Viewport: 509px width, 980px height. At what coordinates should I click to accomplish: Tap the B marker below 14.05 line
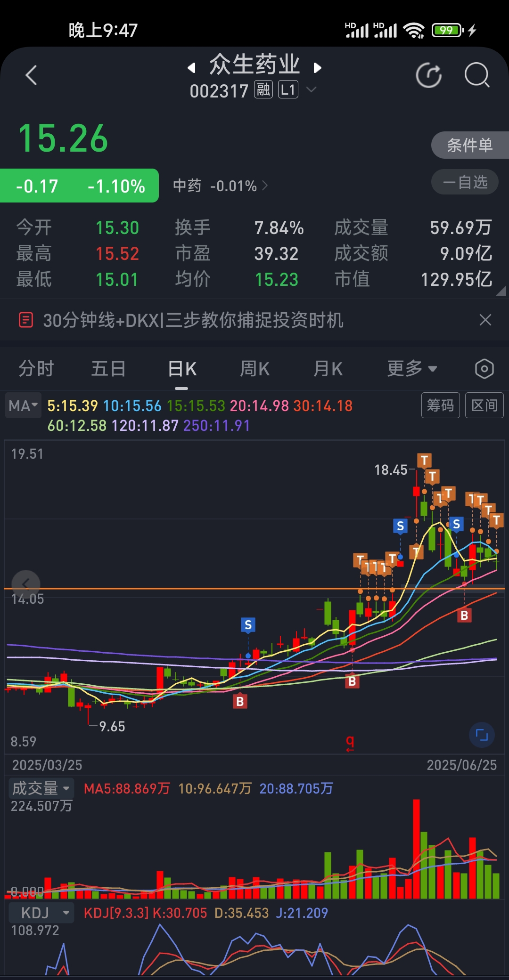[352, 681]
